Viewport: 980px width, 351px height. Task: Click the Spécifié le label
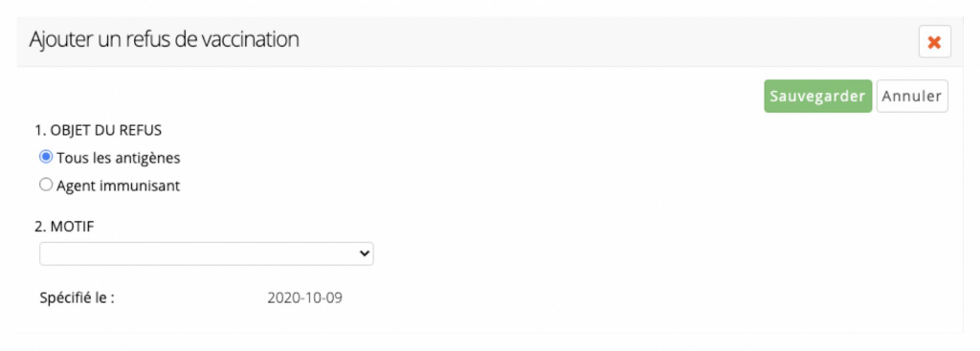pos(77,297)
